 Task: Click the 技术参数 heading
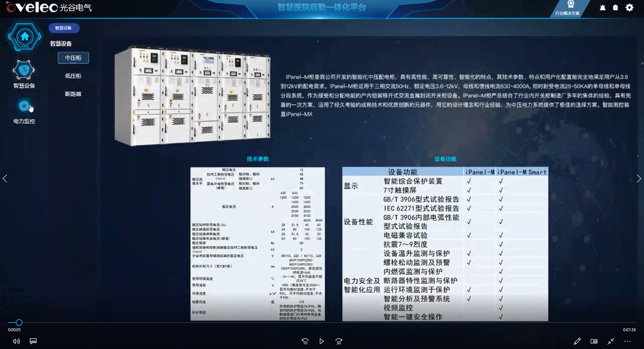point(258,159)
